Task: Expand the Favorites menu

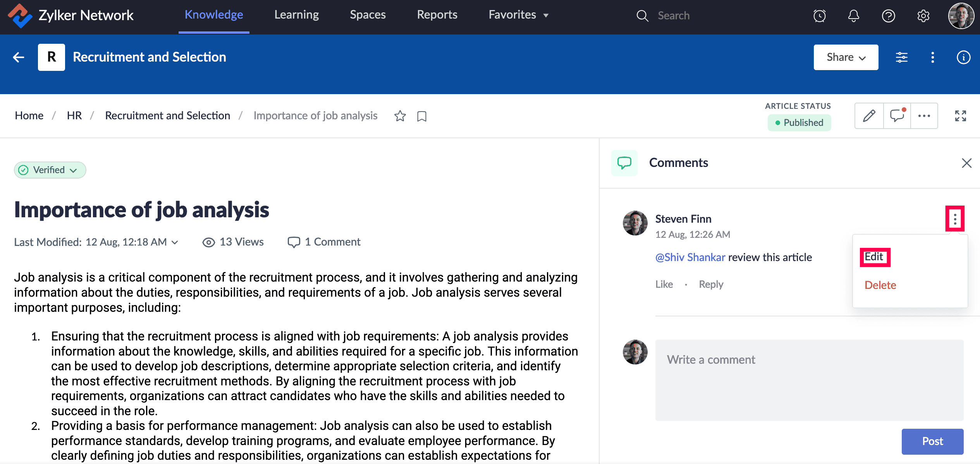Action: point(518,15)
